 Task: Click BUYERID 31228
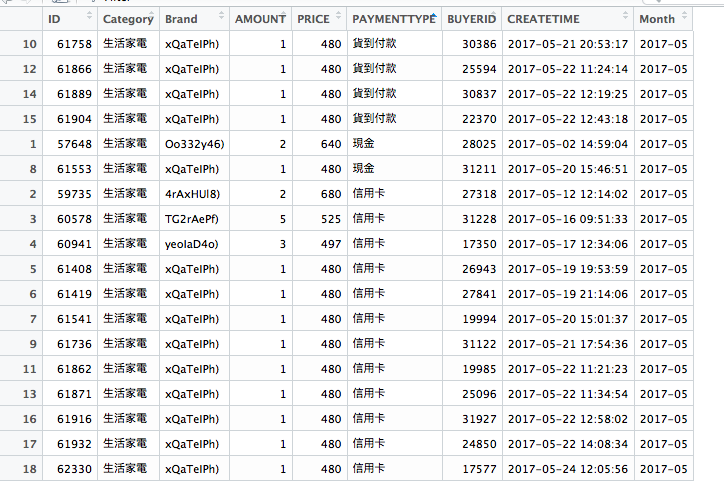pyautogui.click(x=479, y=219)
